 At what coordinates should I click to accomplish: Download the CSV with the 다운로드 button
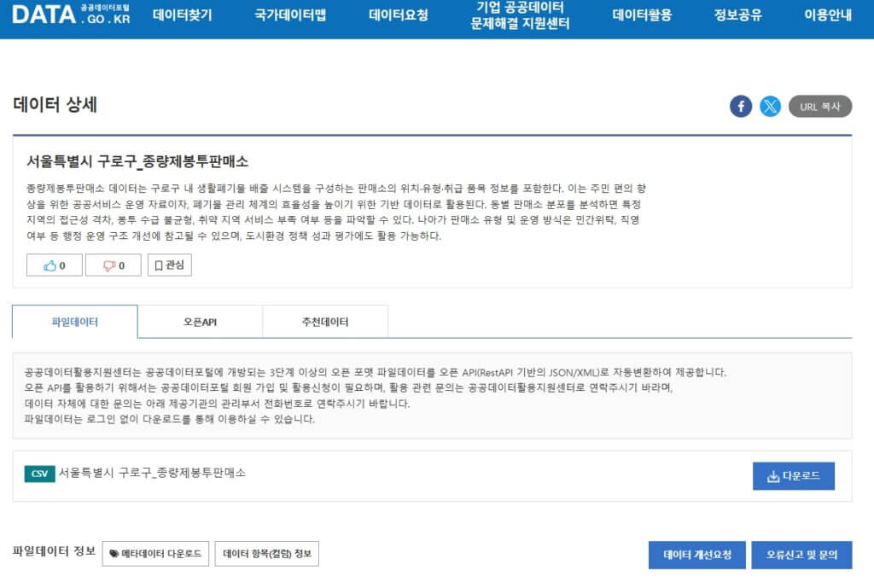point(793,476)
